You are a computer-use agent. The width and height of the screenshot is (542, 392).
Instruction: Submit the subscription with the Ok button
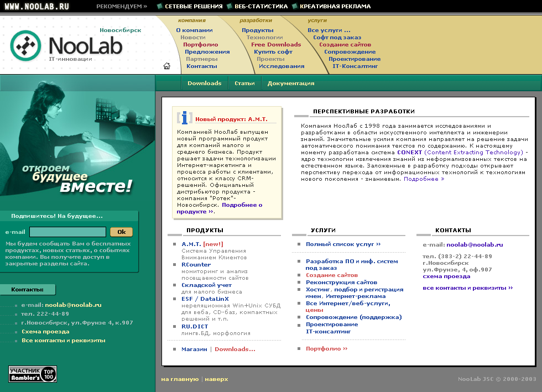point(121,232)
